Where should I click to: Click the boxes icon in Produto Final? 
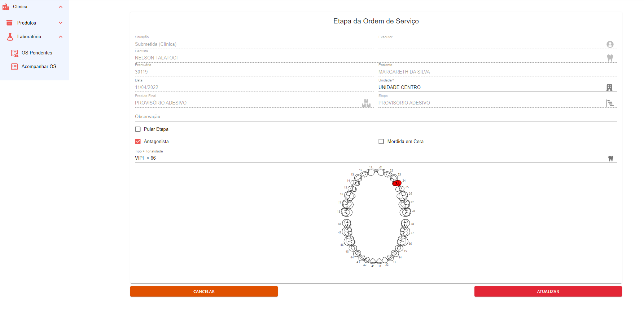click(x=366, y=103)
